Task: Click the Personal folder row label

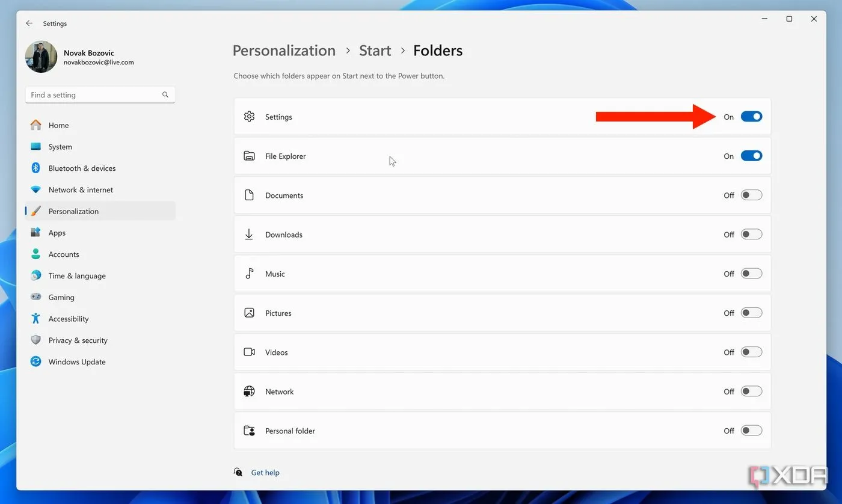Action: point(290,431)
